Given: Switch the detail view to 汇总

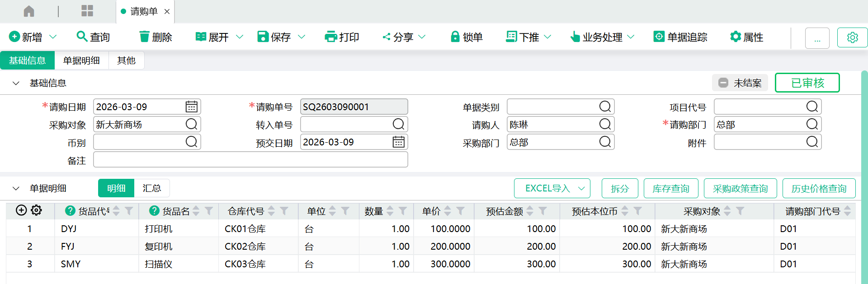Looking at the screenshot, I should tap(152, 188).
